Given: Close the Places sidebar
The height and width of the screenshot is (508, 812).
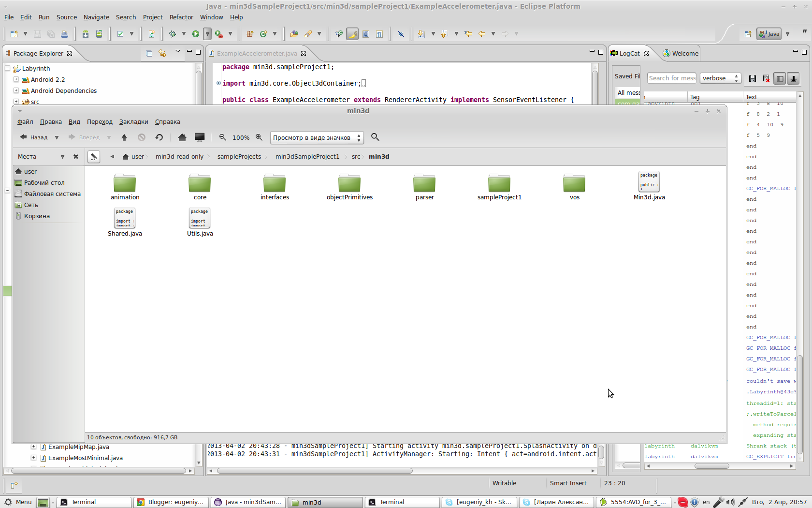Looking at the screenshot, I should click(76, 157).
